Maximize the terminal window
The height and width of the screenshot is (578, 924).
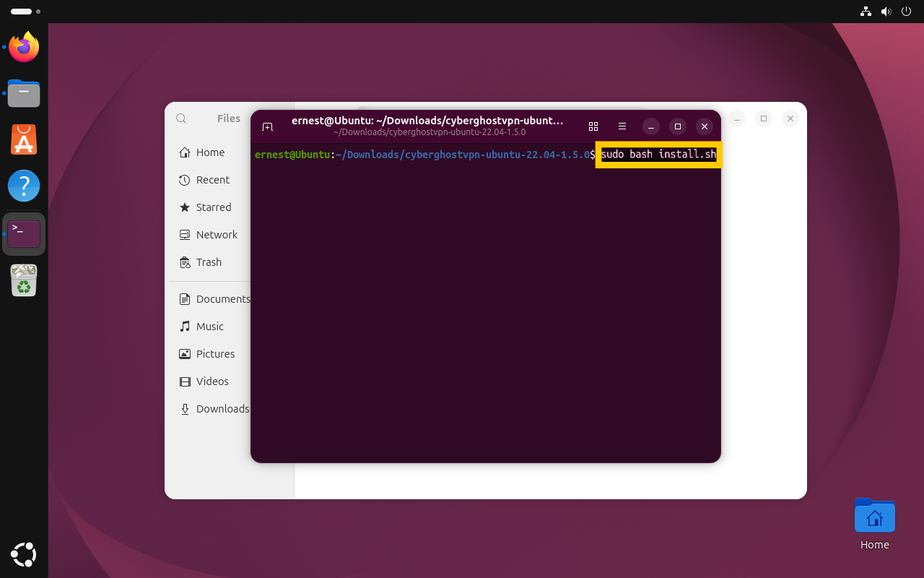pos(677,126)
